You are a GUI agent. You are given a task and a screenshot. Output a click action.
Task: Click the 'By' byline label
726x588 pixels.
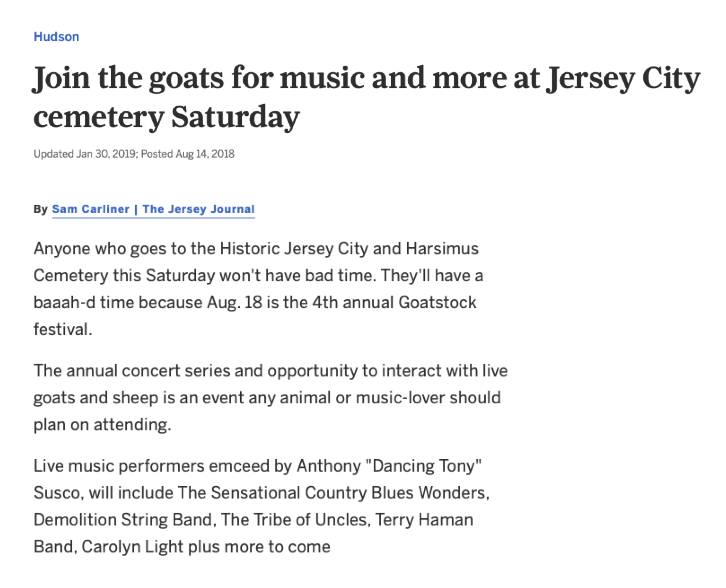click(x=41, y=209)
